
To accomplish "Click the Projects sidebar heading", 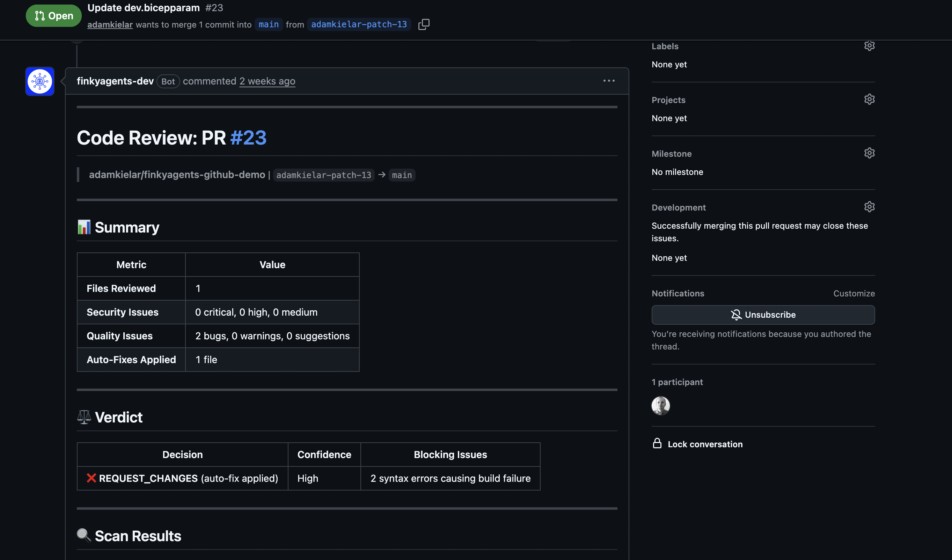I will (668, 100).
